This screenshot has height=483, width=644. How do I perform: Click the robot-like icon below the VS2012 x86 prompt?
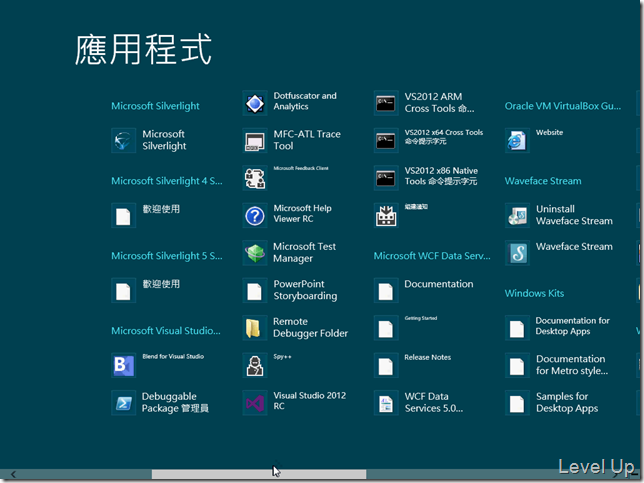386,216
